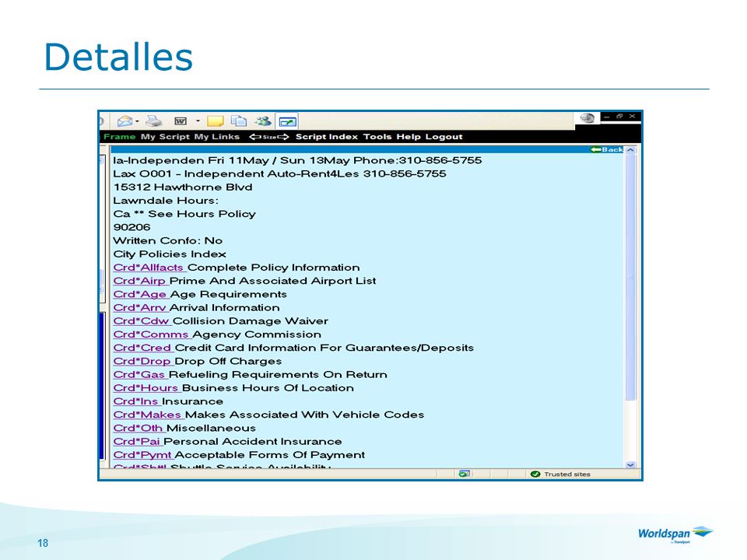Open Crd*Cdw collision damage waiver link
The width and height of the screenshot is (747, 560).
point(141,321)
